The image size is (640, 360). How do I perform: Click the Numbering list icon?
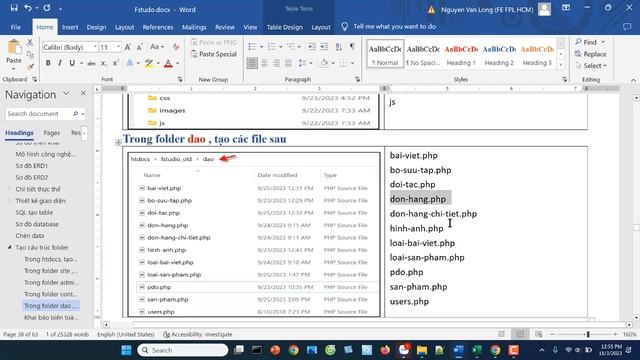tap(272, 47)
